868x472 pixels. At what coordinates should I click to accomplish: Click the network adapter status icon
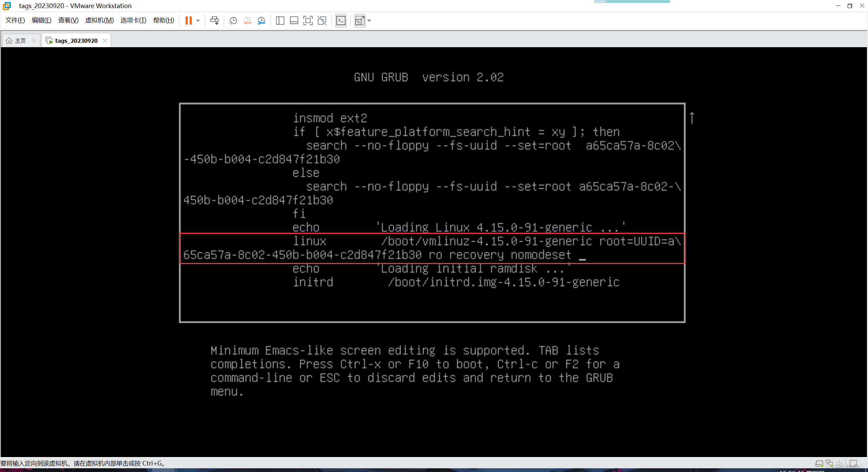tap(829, 464)
